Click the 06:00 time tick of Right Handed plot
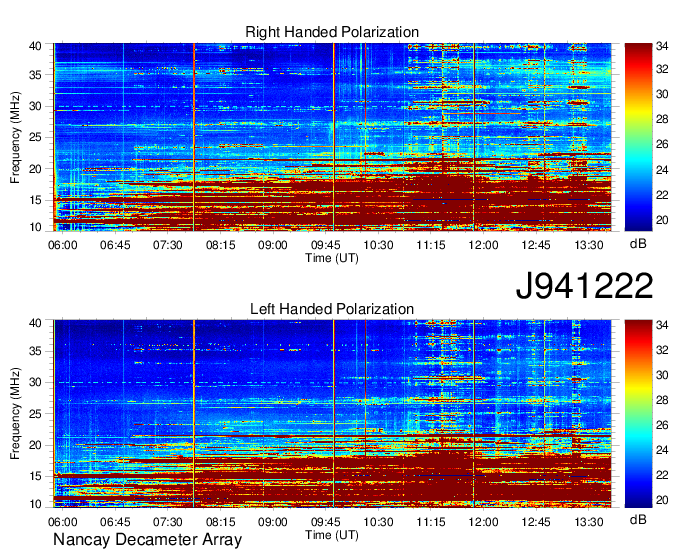The width and height of the screenshot is (680, 552). click(62, 245)
